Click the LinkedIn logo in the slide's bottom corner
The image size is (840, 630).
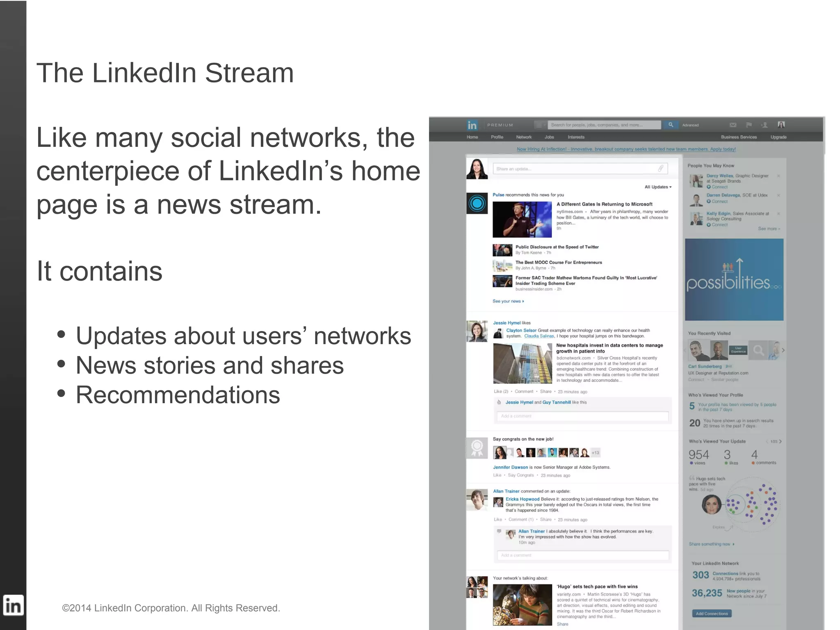(13, 605)
